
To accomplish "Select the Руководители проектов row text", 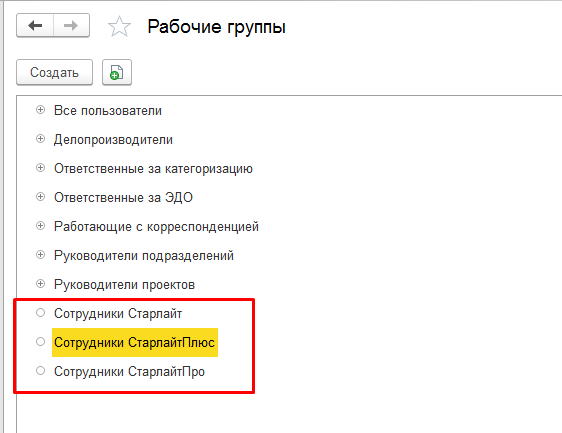I will (124, 285).
